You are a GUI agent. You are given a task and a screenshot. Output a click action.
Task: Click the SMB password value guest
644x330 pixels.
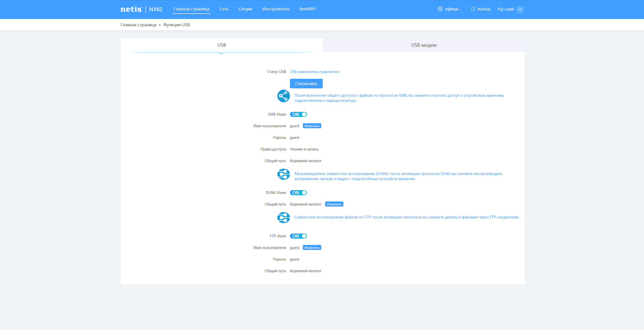click(295, 138)
